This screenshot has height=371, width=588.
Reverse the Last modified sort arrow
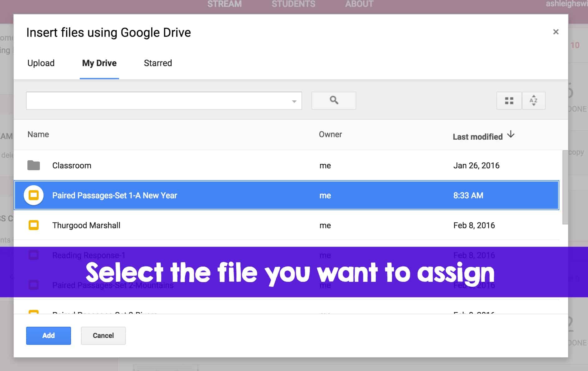(x=511, y=135)
